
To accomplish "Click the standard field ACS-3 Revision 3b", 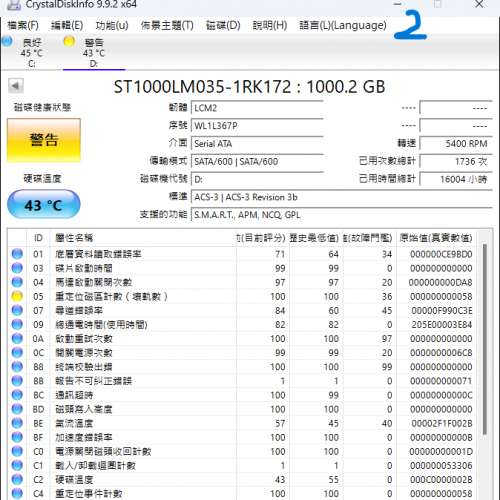I will pyautogui.click(x=342, y=197).
